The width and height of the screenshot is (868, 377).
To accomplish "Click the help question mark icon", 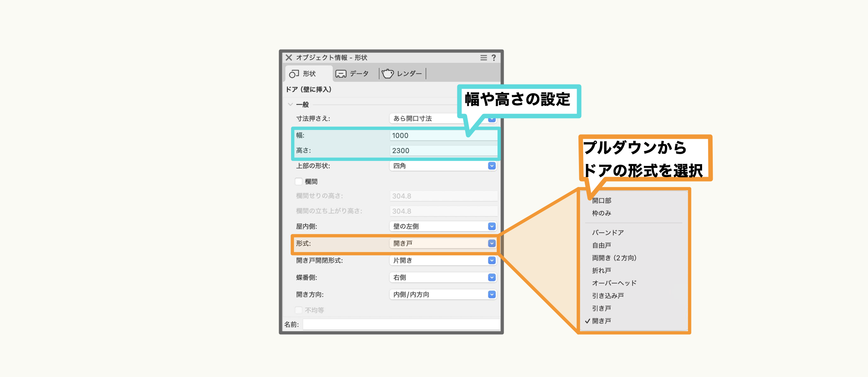I will (x=494, y=58).
